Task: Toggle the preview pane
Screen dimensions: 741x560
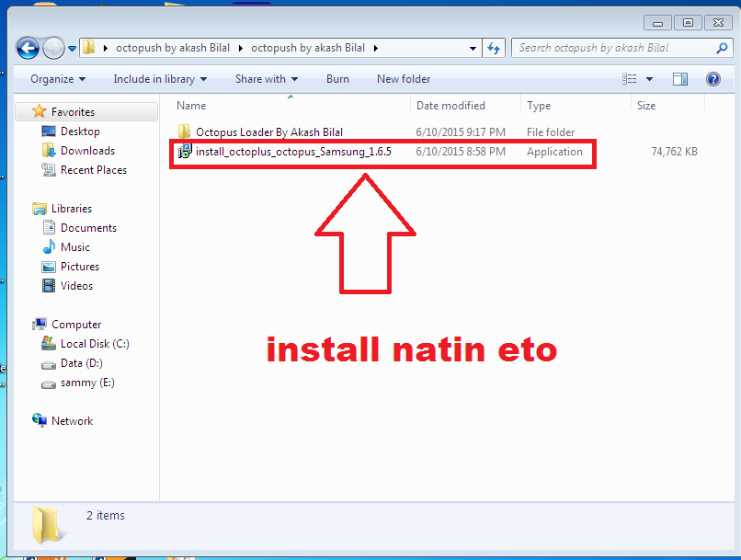Action: click(x=680, y=79)
